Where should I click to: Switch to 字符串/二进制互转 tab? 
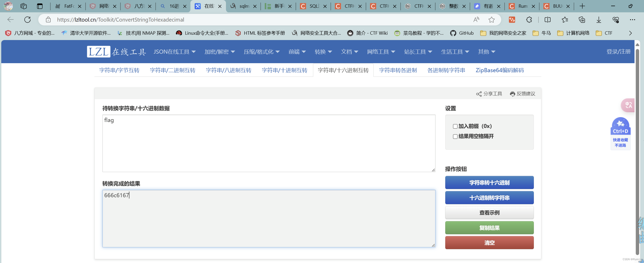(x=173, y=70)
